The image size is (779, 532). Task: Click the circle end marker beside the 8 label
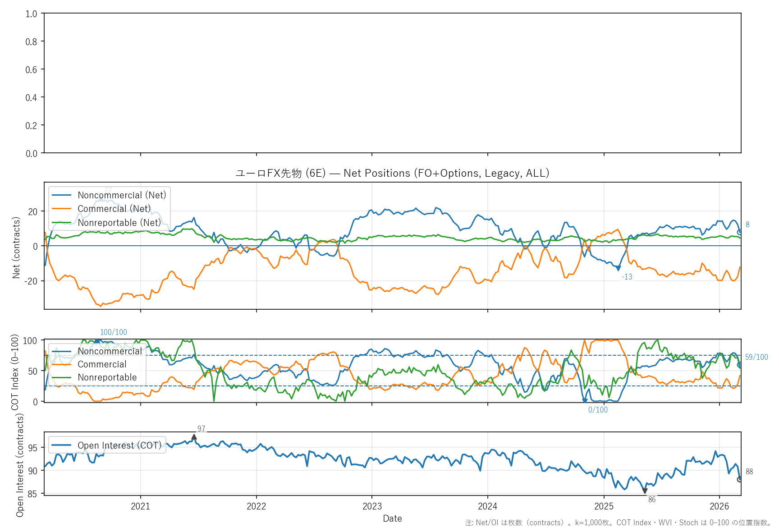click(739, 232)
